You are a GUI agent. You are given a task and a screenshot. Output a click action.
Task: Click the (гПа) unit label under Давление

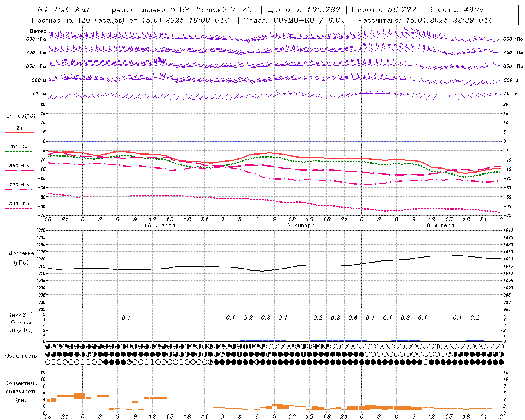click(21, 263)
